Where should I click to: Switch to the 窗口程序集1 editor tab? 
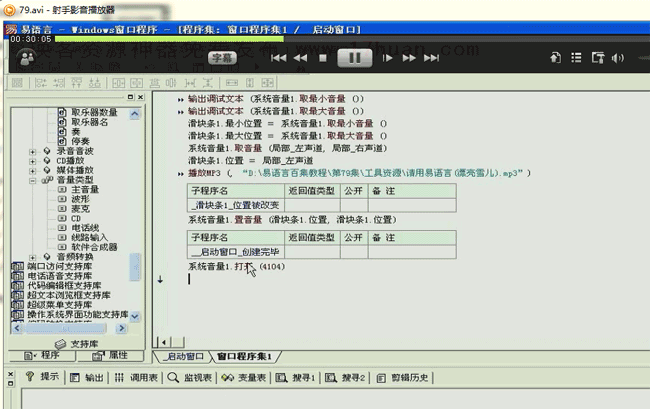pos(244,356)
